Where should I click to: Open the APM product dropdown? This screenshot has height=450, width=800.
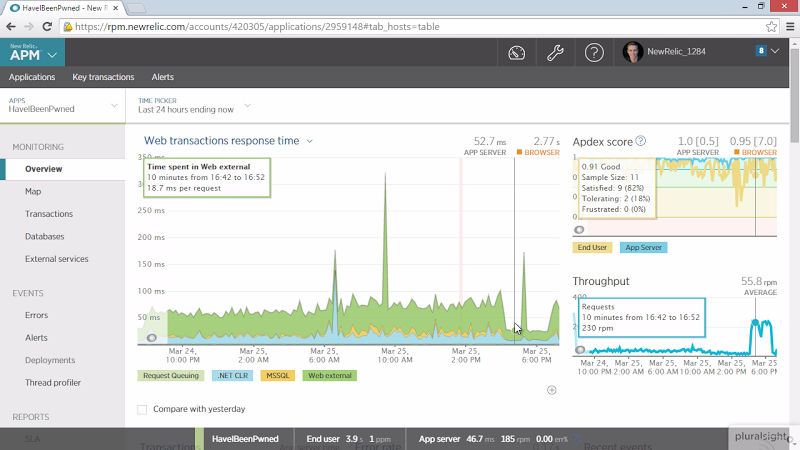coord(32,53)
